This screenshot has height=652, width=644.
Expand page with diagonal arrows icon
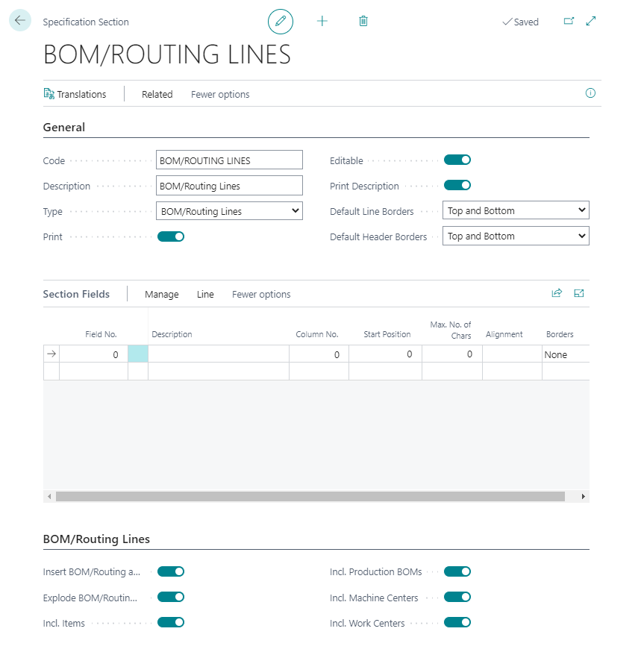tap(591, 21)
